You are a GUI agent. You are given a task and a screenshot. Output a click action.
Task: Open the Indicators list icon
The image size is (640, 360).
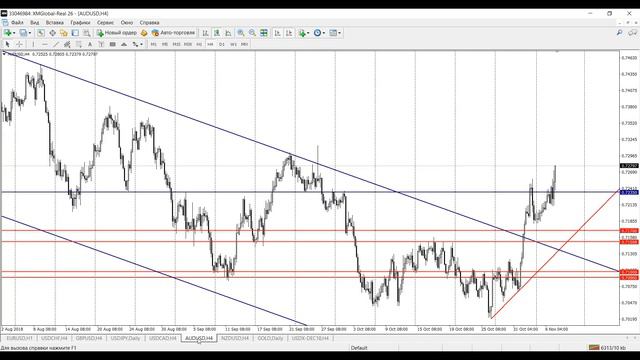point(302,33)
